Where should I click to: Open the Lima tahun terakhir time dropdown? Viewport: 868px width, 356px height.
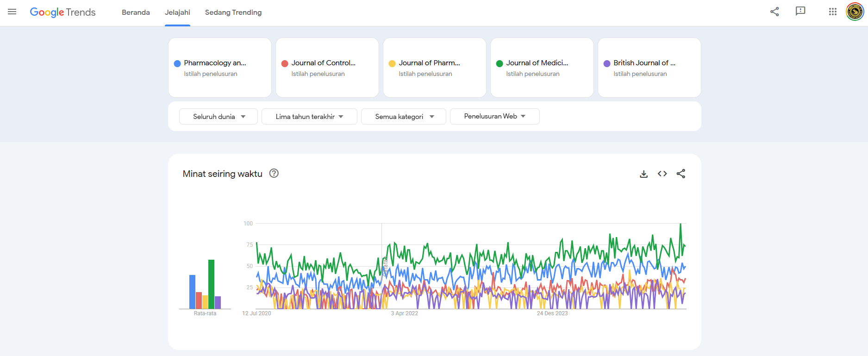click(309, 117)
